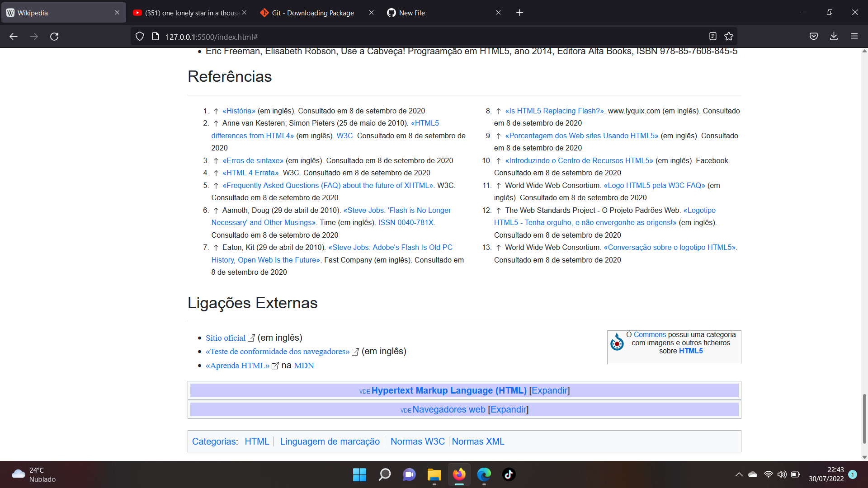
Task: Switch to the Git - Downloading Package tab
Action: (312, 13)
